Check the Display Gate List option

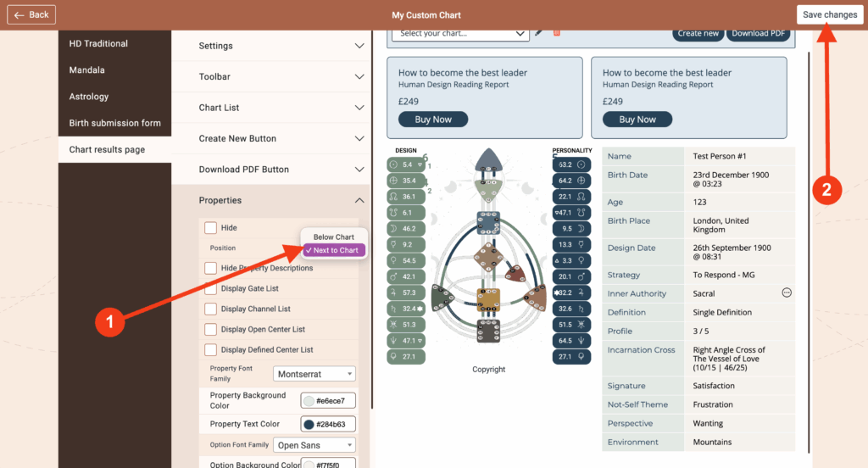210,288
